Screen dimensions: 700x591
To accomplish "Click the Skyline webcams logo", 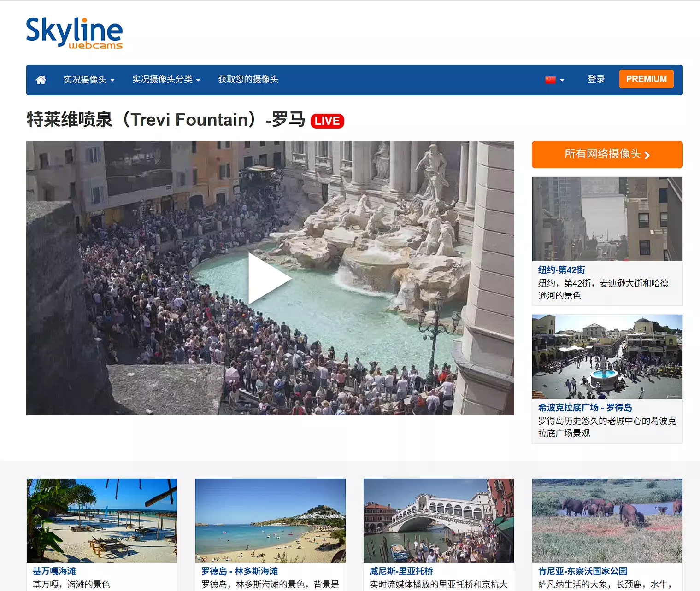I will [x=74, y=33].
